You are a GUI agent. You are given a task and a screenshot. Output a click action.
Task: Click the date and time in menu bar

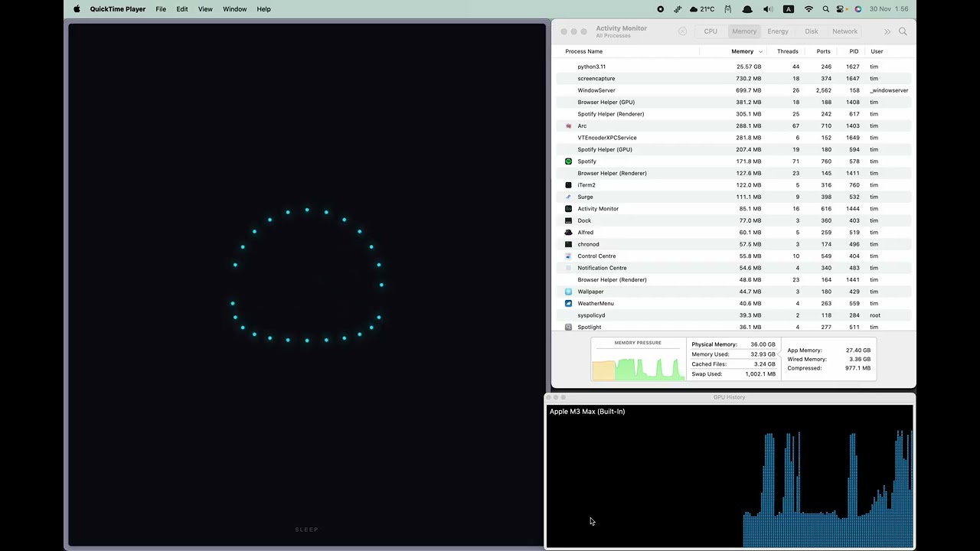point(889,9)
